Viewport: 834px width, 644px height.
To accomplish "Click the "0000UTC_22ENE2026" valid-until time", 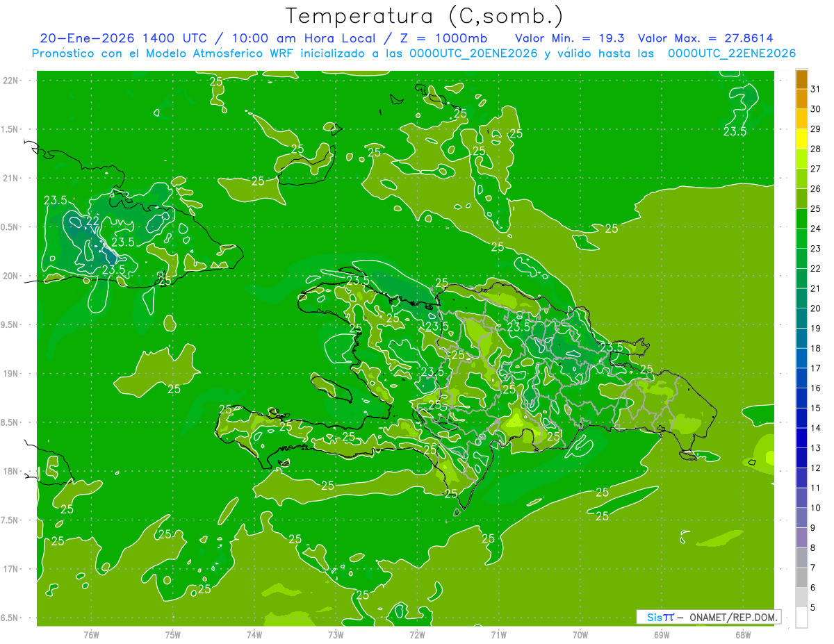I will coord(732,53).
